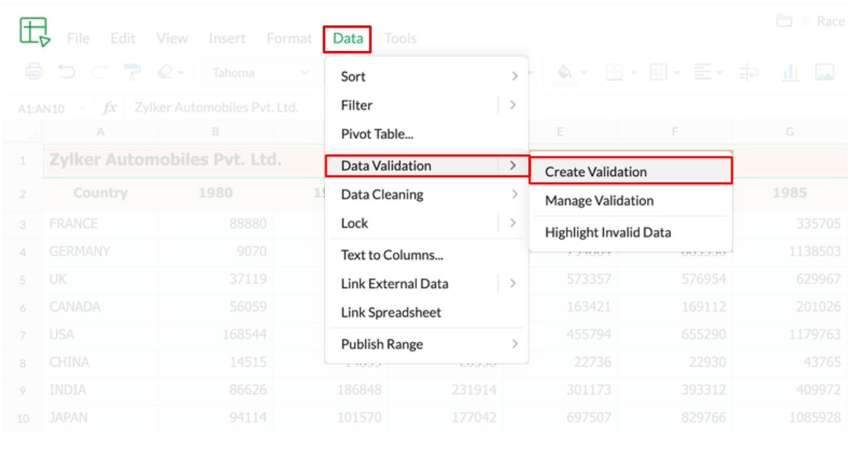Click the fill color bucket icon
The height and width of the screenshot is (449, 868).
click(x=565, y=72)
